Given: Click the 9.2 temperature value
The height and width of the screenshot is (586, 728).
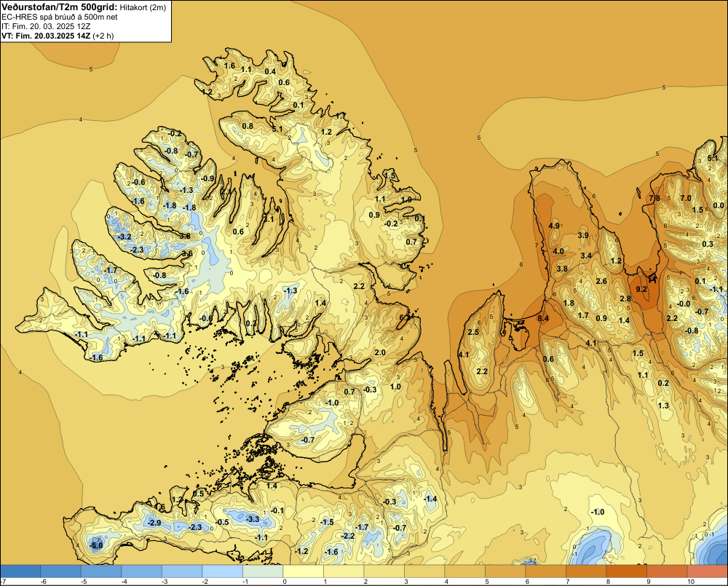Looking at the screenshot, I should (641, 289).
